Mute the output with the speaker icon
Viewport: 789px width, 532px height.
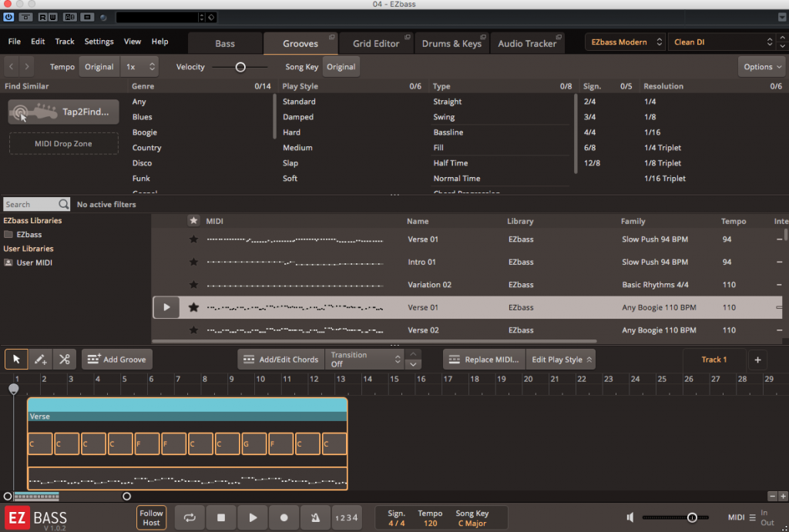click(x=630, y=517)
